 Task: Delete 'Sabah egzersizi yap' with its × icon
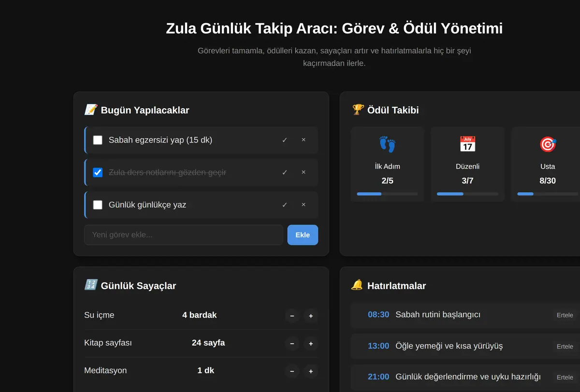pos(304,140)
